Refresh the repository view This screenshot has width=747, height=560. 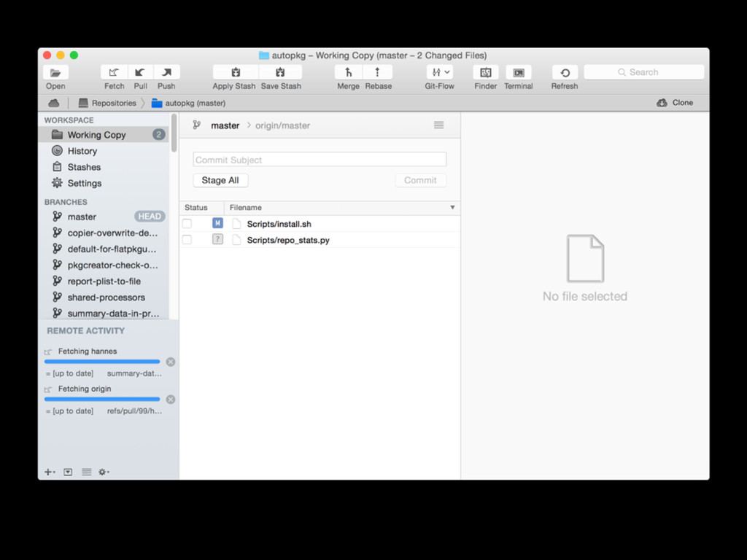tap(565, 72)
